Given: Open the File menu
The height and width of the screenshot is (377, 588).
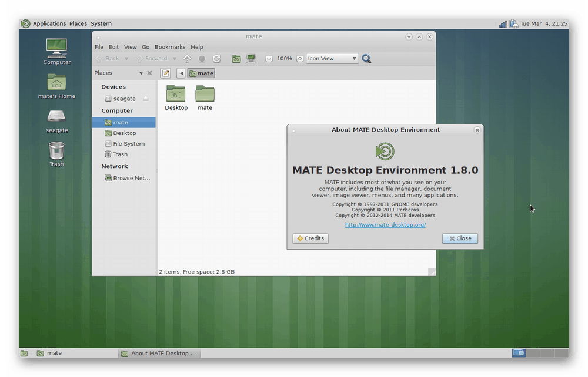Looking at the screenshot, I should click(x=99, y=47).
